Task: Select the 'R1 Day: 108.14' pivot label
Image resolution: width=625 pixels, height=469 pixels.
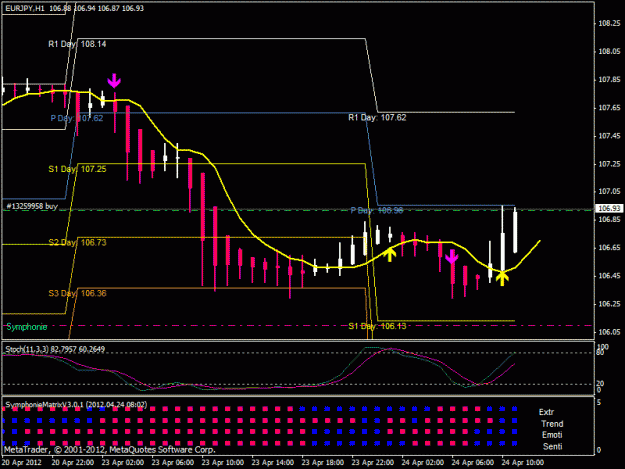Action: (77, 44)
